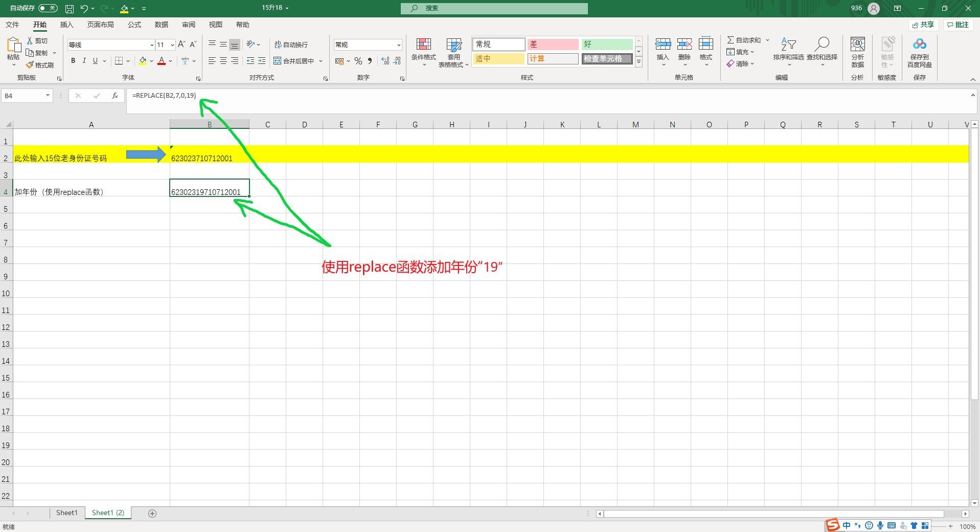
Task: Toggle bold formatting
Action: pos(73,61)
